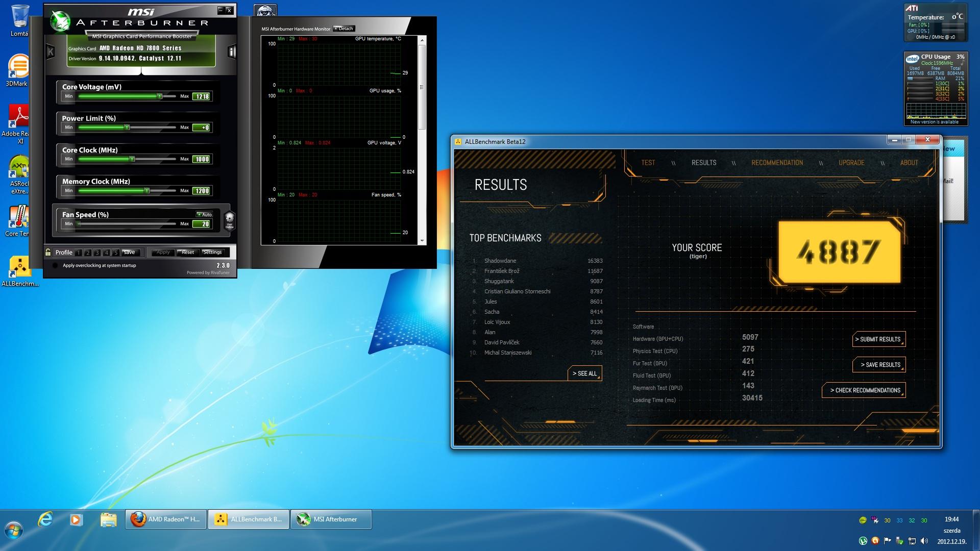Open Windows Media Player from the taskbar
This screenshot has width=980, height=551.
click(76, 519)
